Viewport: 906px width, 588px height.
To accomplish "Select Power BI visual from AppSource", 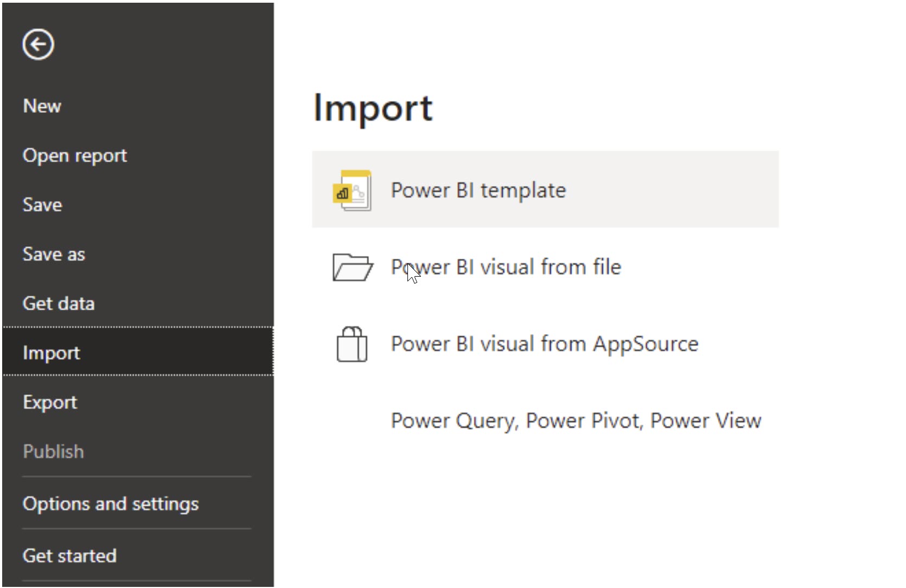I will pyautogui.click(x=544, y=344).
